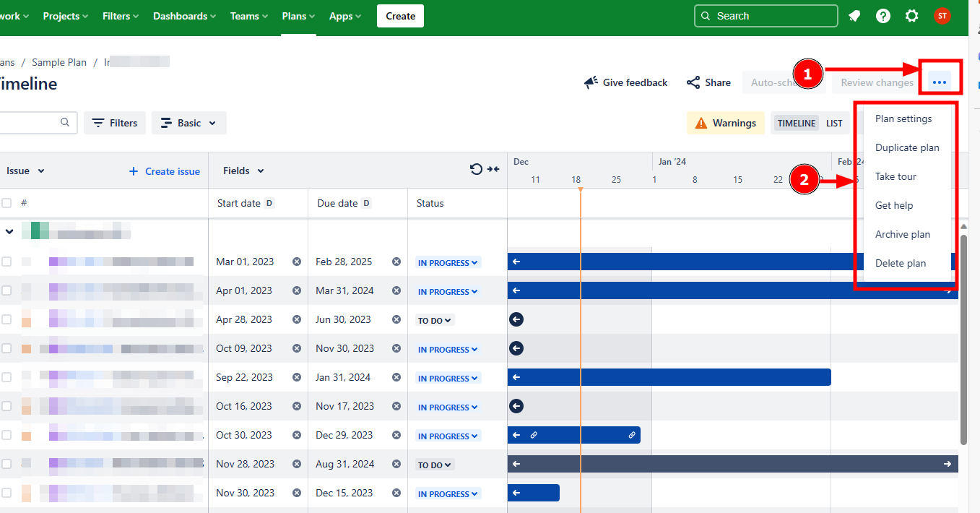980x513 pixels.
Task: Click the Share icon button
Action: 693,82
